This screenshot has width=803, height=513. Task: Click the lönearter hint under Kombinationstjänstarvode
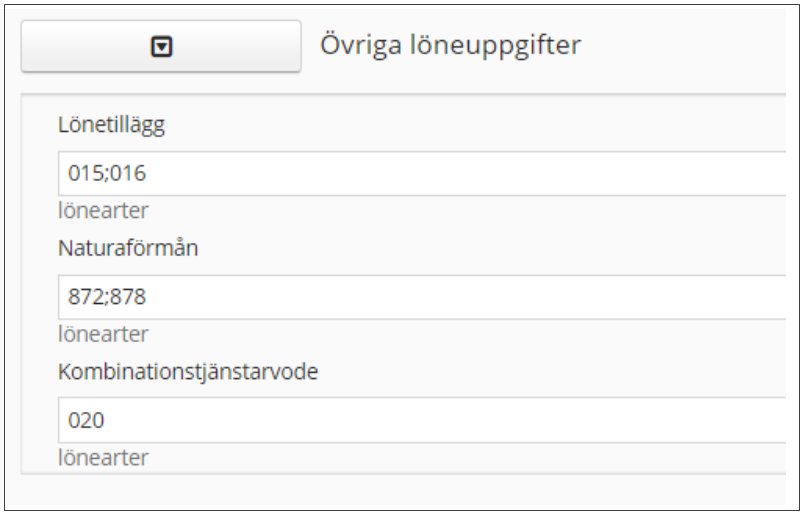click(103, 457)
